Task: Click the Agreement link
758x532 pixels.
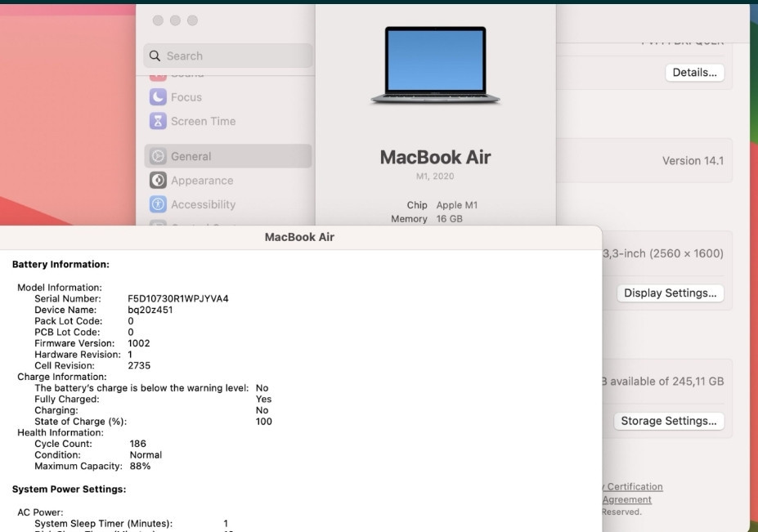Action: [627, 499]
